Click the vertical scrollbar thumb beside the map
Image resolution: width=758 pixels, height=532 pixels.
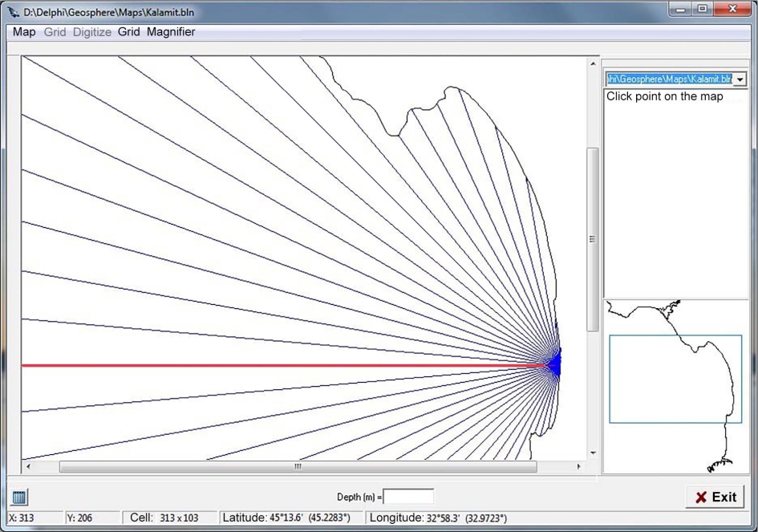[x=594, y=239]
